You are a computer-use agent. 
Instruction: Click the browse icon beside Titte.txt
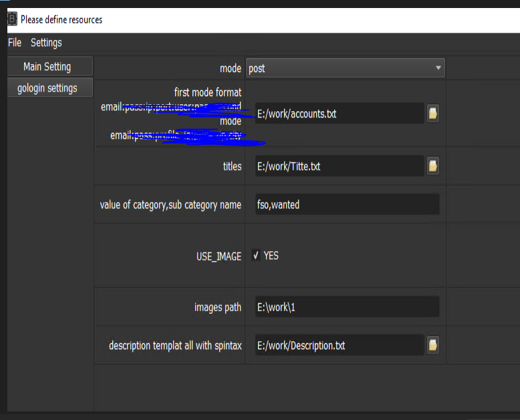click(x=433, y=166)
